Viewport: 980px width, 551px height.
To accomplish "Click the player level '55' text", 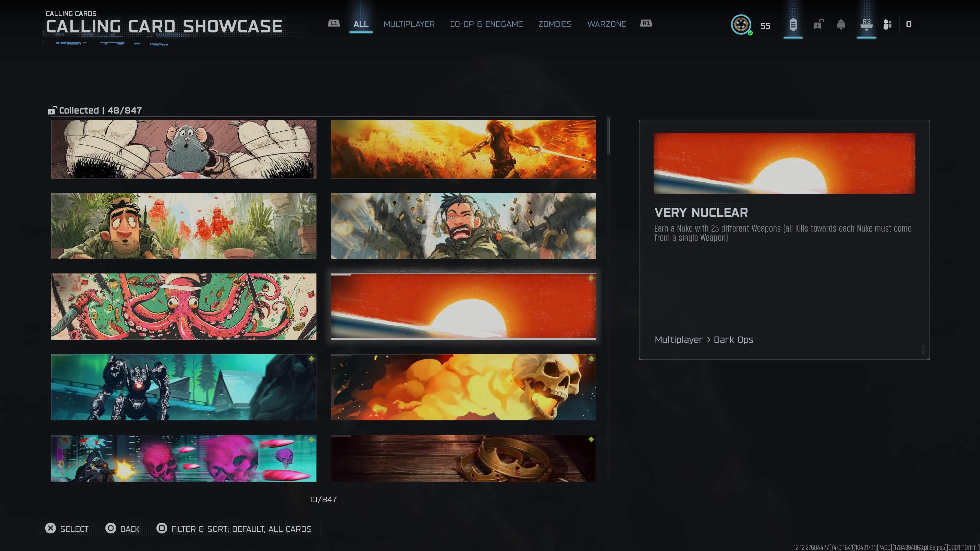I will [765, 26].
